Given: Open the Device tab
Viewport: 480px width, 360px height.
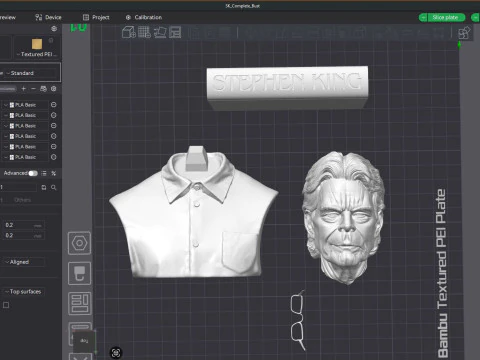Looking at the screenshot, I should pyautogui.click(x=48, y=17).
